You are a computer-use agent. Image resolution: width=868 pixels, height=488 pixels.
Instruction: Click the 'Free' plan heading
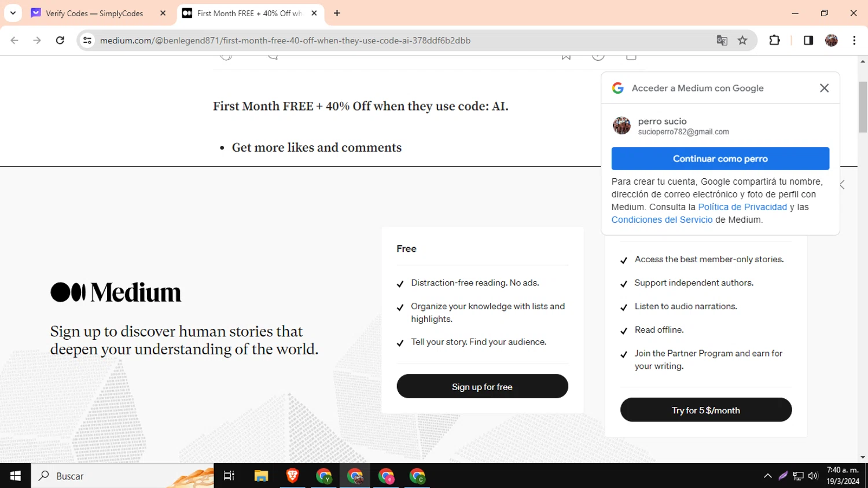(x=406, y=249)
